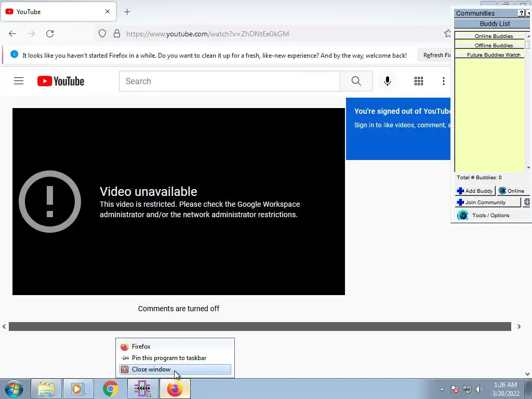Viewport: 532px width, 399px height.
Task: Click the horizontal scrollbar left arrow
Action: tap(4, 326)
